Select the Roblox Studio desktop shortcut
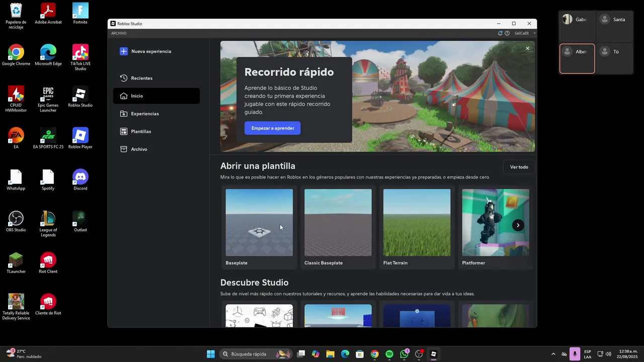The width and height of the screenshot is (644, 362). [80, 97]
